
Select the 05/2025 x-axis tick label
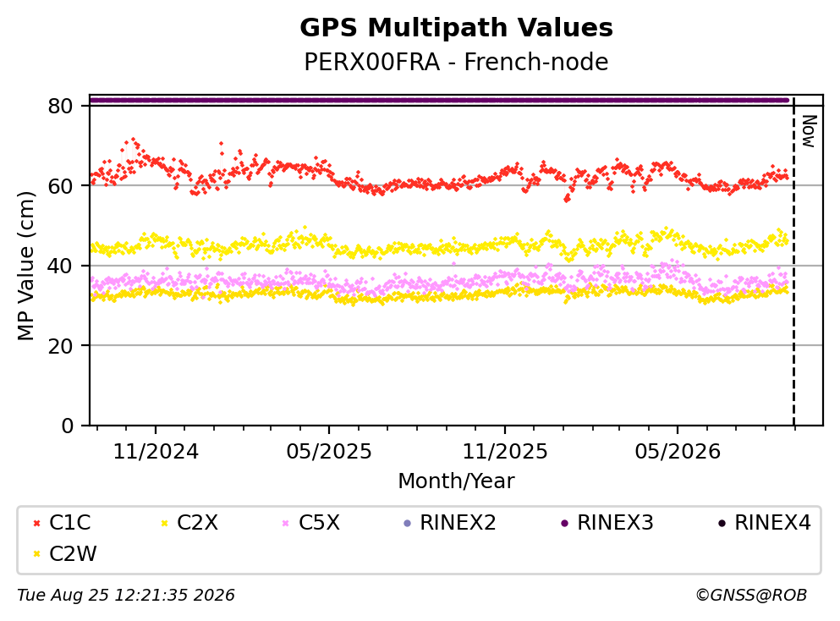point(329,452)
